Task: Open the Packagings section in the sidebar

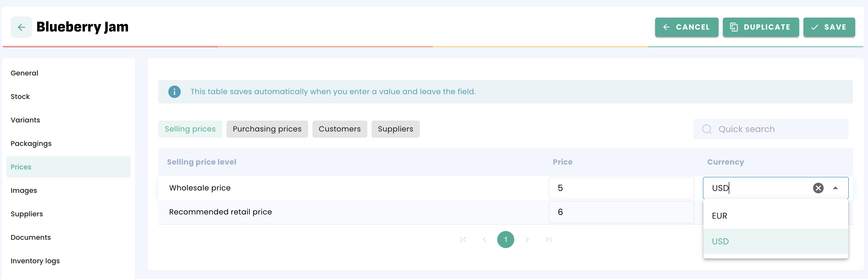Action: pyautogui.click(x=31, y=144)
